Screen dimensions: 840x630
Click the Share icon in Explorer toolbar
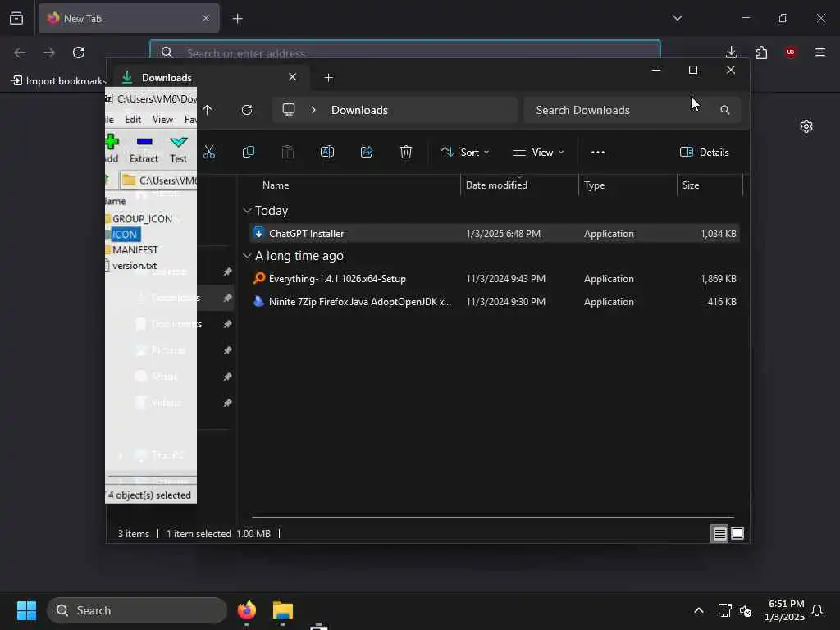click(367, 152)
